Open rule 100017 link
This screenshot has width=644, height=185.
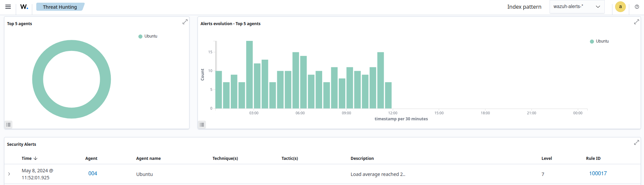598,173
